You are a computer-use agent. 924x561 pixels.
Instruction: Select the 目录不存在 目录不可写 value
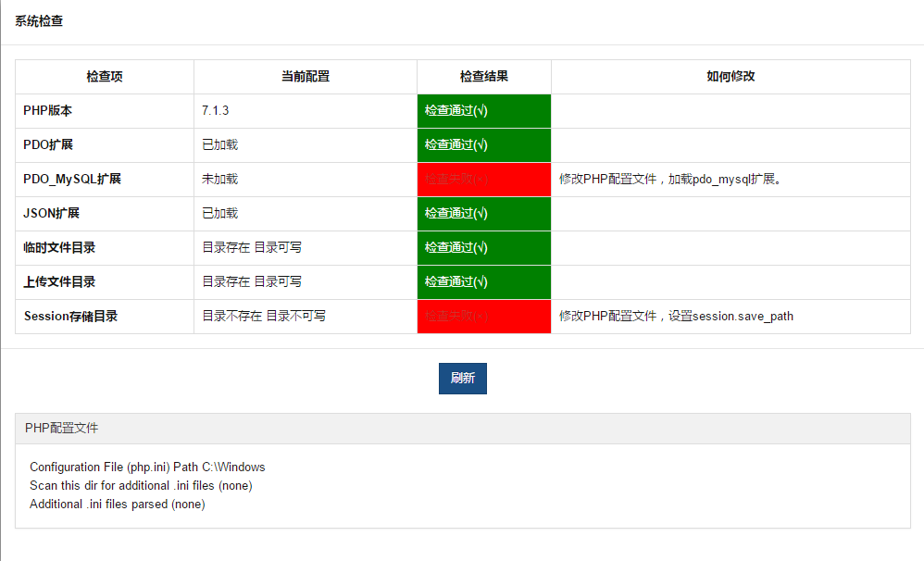point(264,317)
